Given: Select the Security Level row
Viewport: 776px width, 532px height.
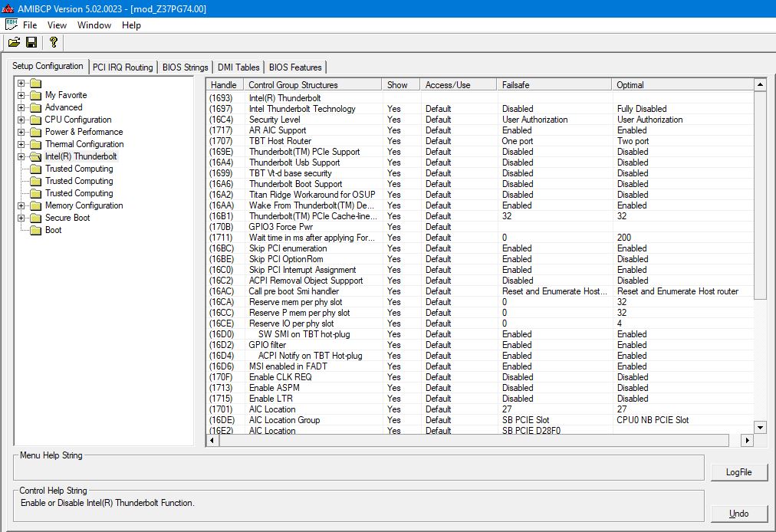Looking at the screenshot, I should click(x=275, y=120).
